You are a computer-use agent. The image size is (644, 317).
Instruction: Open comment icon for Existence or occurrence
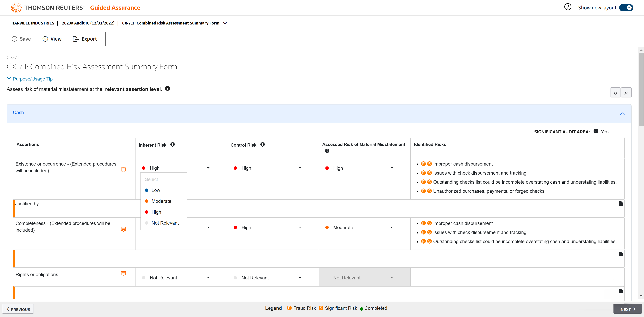click(123, 170)
